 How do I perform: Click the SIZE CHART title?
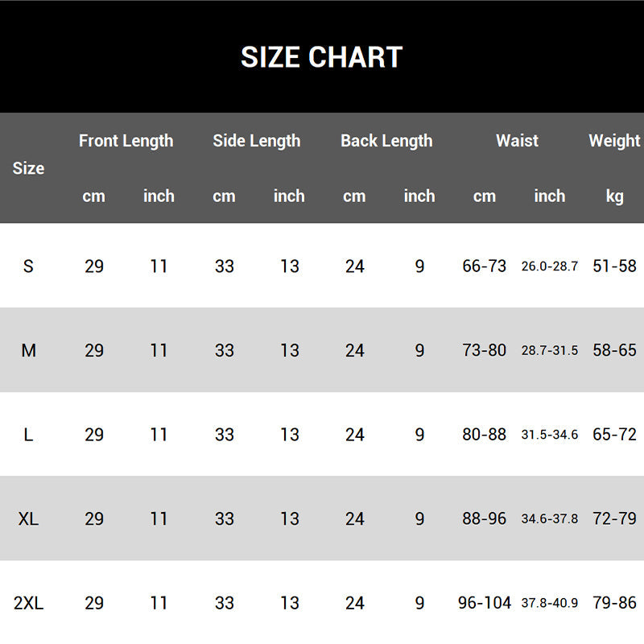[x=321, y=57]
